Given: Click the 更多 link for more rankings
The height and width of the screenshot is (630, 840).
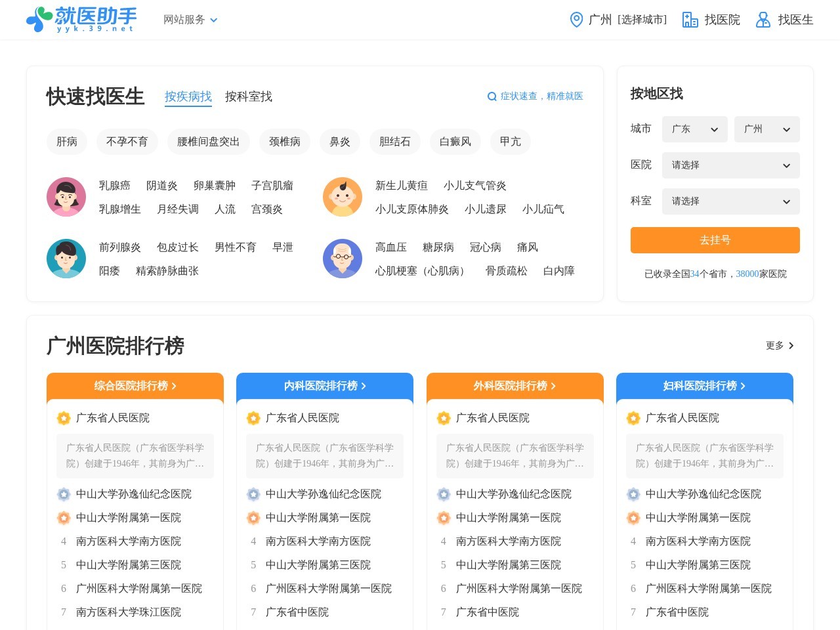Looking at the screenshot, I should click(778, 346).
